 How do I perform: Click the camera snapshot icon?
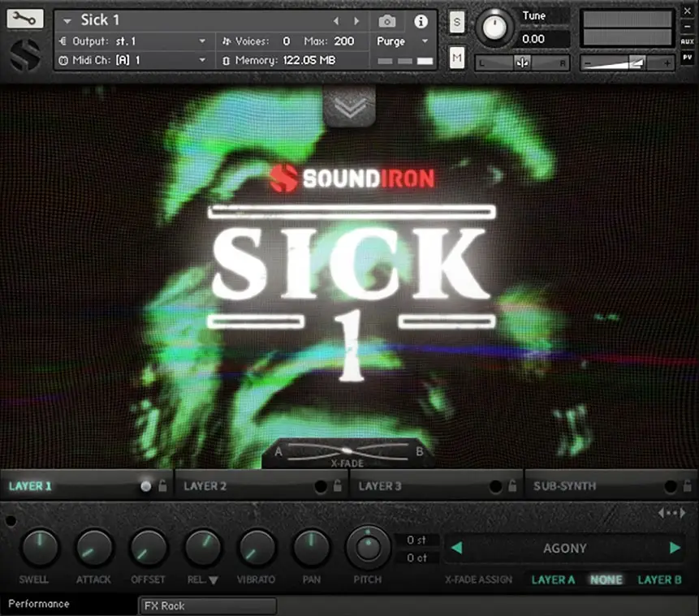pyautogui.click(x=387, y=21)
